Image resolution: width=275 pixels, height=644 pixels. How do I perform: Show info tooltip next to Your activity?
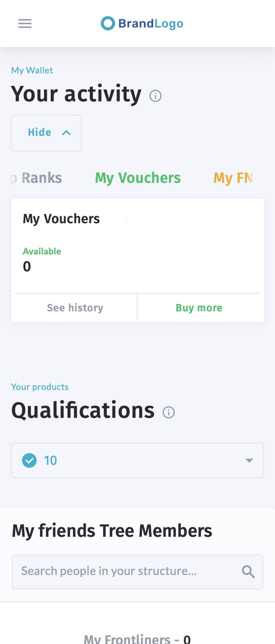tap(155, 96)
